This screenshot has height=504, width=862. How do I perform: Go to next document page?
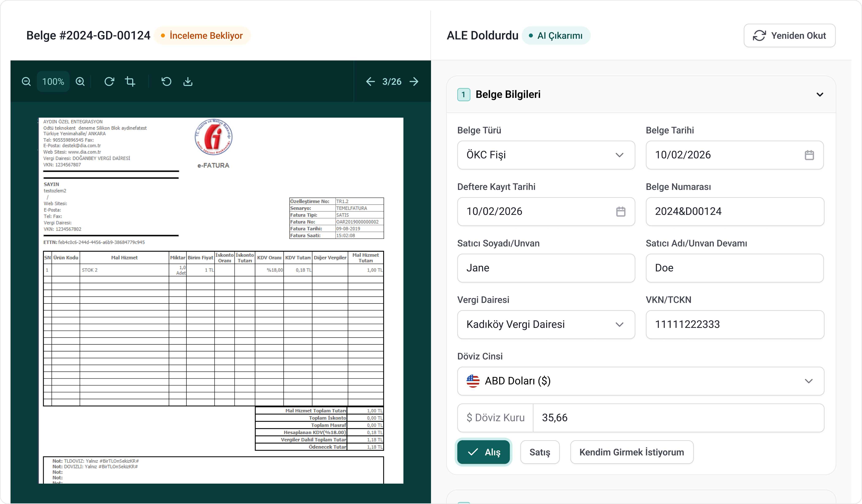pos(414,81)
